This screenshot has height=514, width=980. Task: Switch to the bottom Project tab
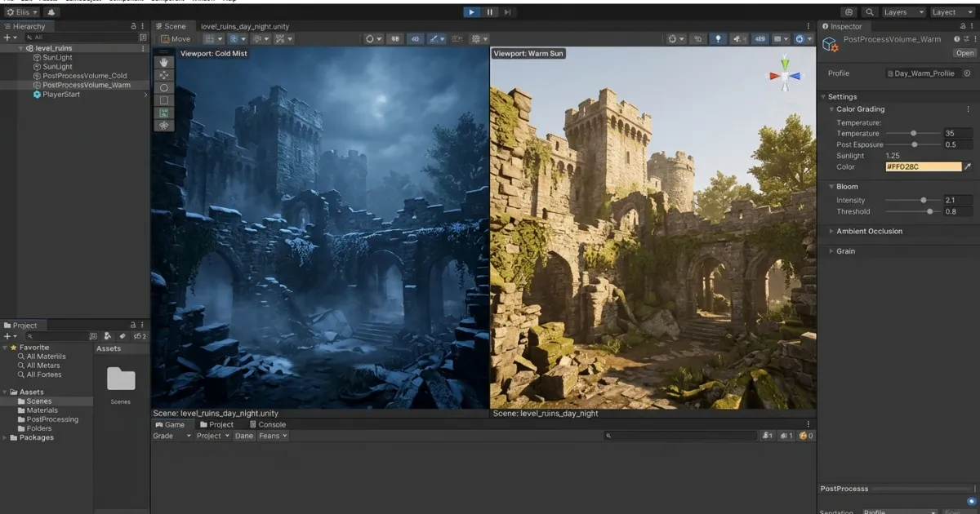pyautogui.click(x=216, y=424)
